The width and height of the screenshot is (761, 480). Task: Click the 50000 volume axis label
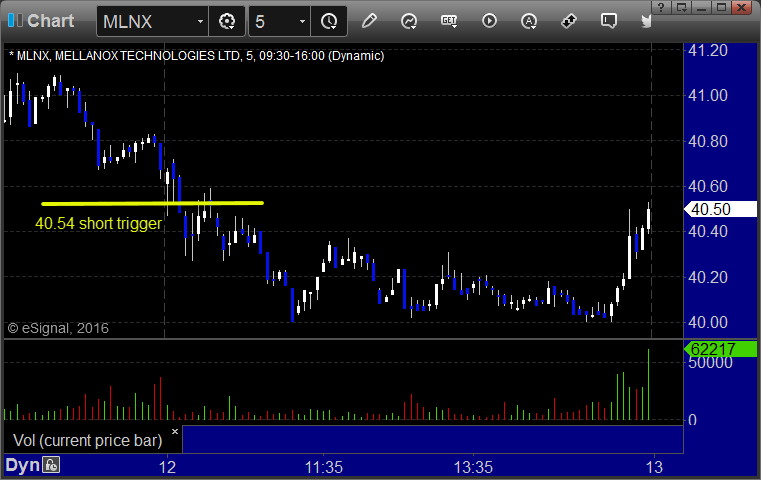(711, 363)
